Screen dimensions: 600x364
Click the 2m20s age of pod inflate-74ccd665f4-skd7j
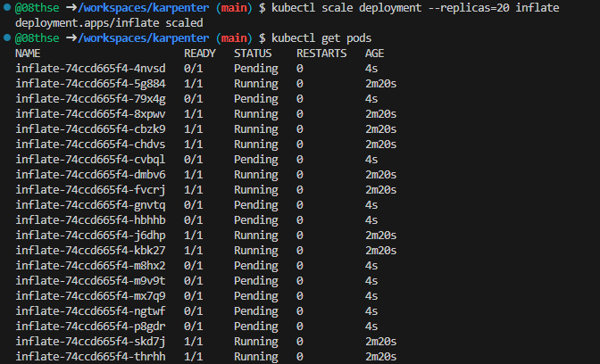380,342
